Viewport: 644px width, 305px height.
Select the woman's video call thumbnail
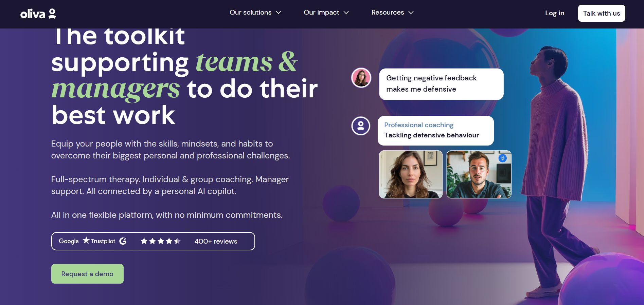click(x=411, y=174)
